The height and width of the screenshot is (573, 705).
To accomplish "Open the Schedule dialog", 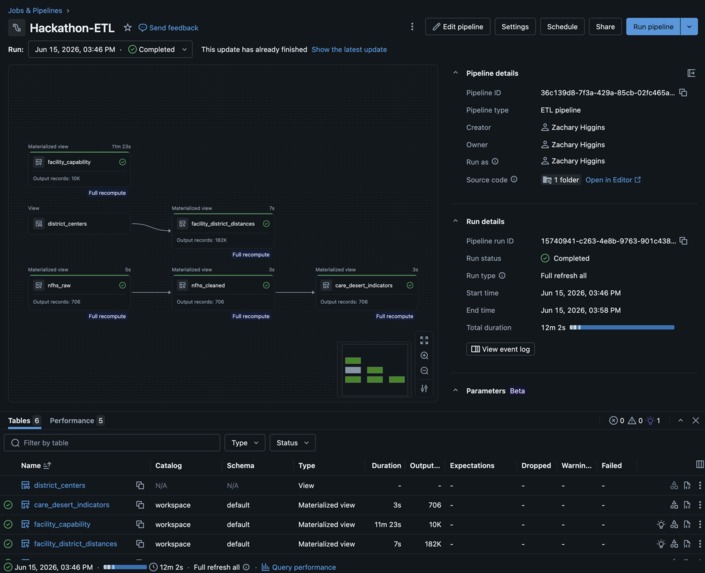I will (x=562, y=27).
